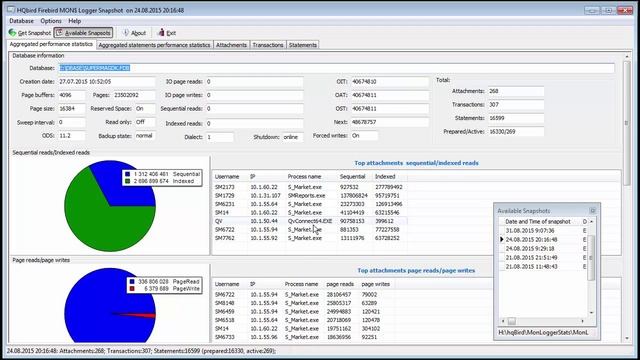Viewport: 640px width, 360px height.
Task: Click the Next transaction field
Action: click(390, 122)
